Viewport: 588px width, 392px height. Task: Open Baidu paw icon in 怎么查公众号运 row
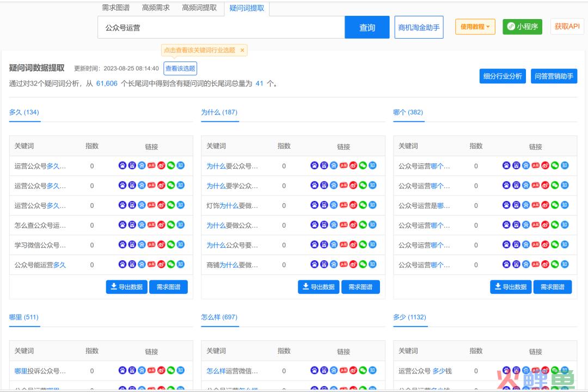122,225
